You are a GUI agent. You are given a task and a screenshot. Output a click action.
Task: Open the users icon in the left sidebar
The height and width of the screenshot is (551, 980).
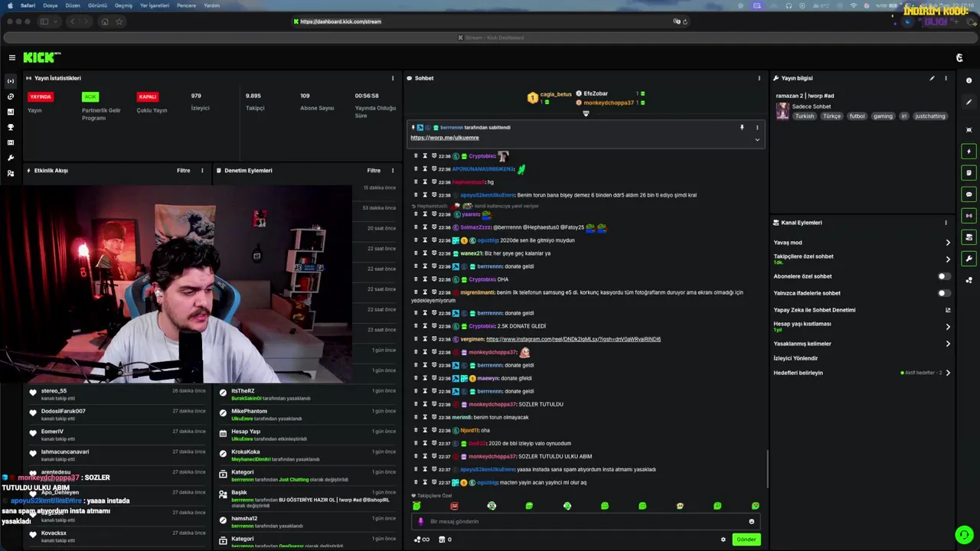pos(11,174)
